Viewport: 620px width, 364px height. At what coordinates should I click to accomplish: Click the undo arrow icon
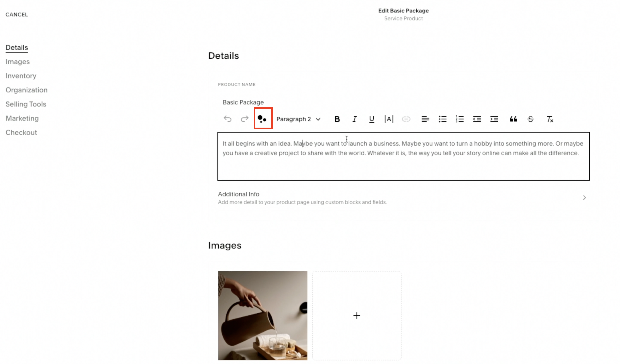(x=228, y=119)
